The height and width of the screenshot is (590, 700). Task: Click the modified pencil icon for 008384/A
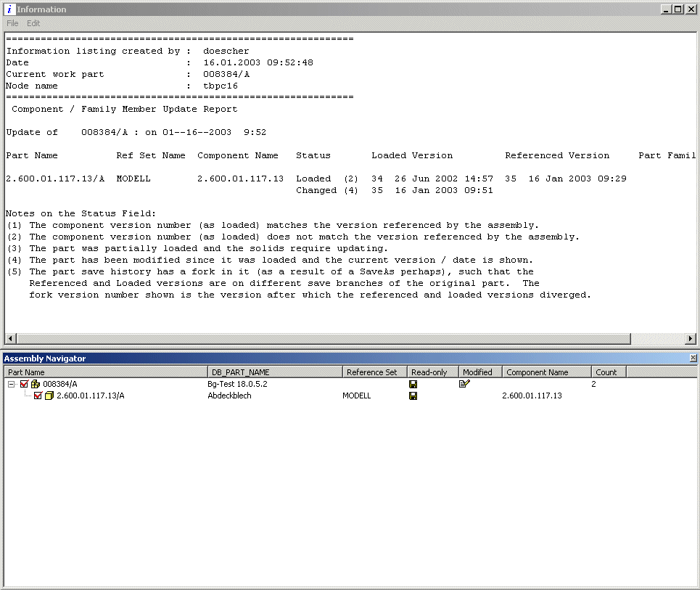(464, 384)
